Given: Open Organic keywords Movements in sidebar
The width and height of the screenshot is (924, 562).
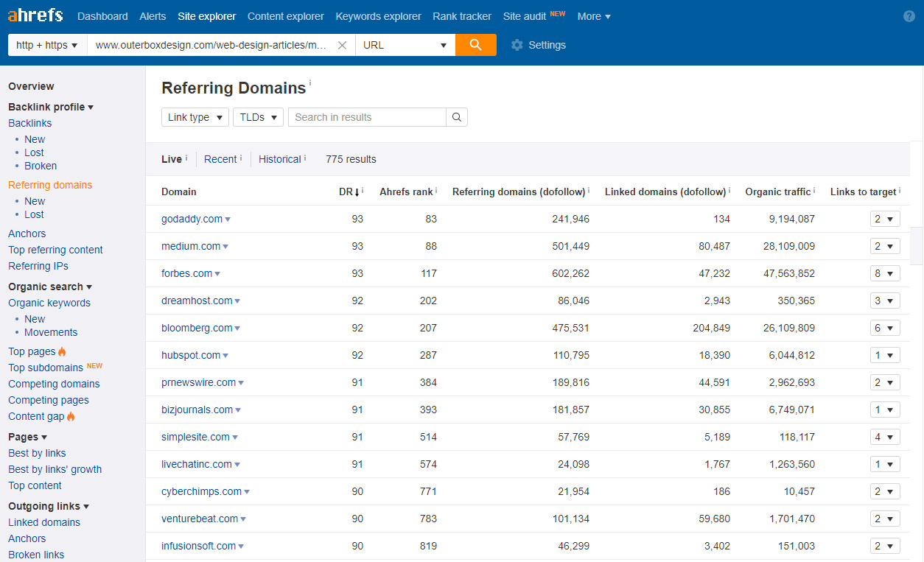Looking at the screenshot, I should click(51, 332).
